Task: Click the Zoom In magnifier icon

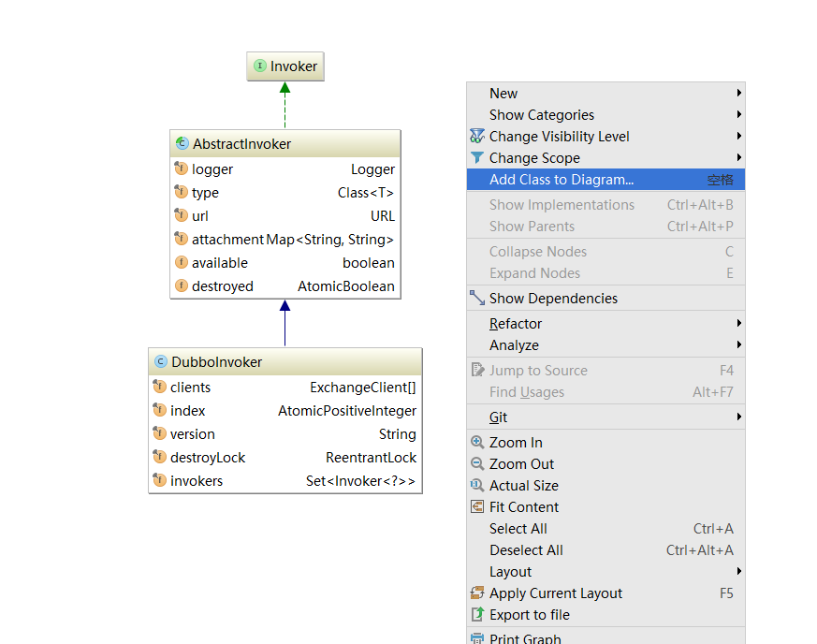Action: 477,443
